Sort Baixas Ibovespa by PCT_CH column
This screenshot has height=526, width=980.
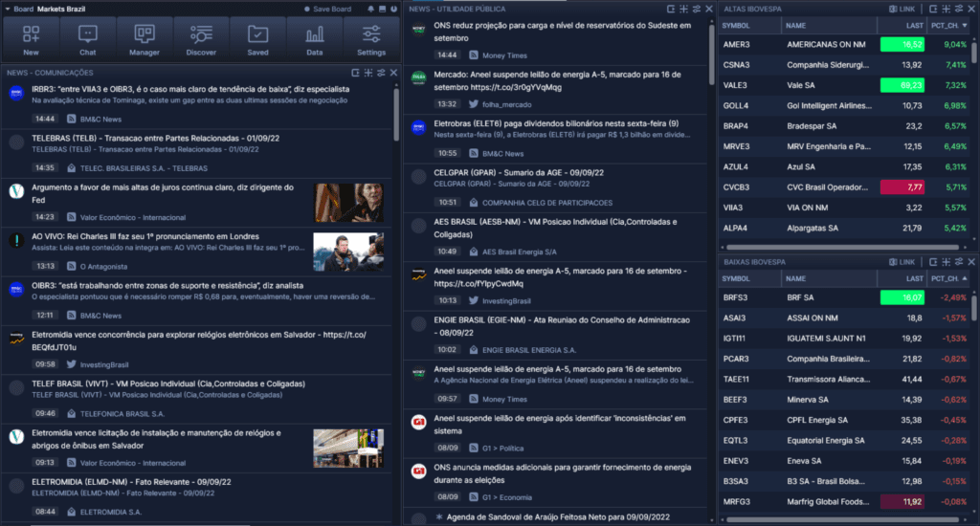948,278
